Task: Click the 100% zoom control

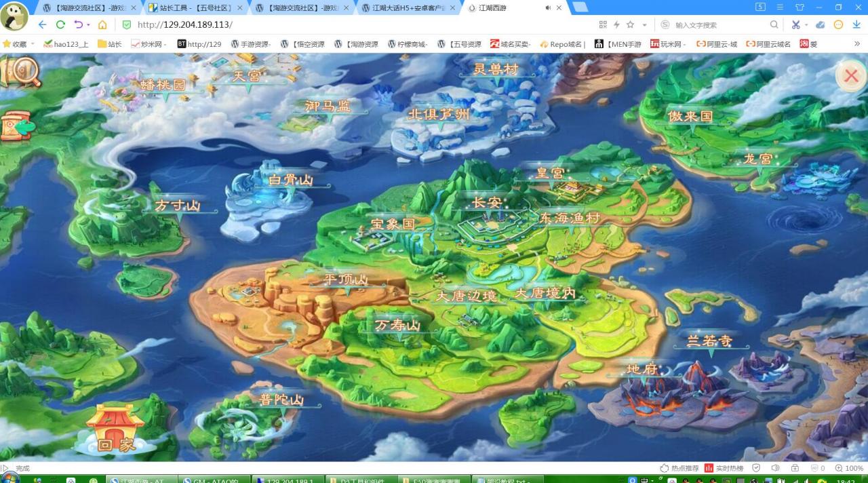Action: click(849, 468)
